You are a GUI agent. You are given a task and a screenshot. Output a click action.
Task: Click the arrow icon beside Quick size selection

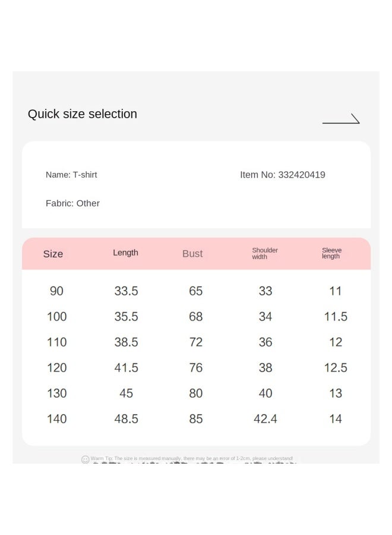341,119
